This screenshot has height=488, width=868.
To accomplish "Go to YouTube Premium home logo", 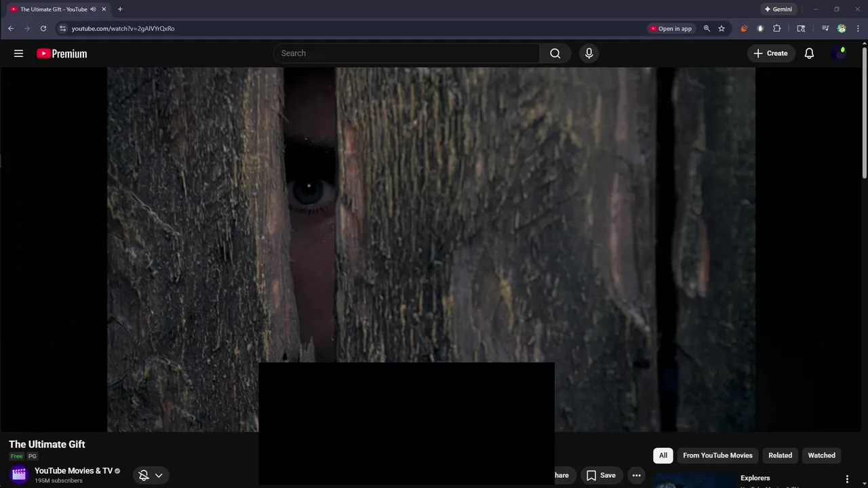I will (62, 54).
